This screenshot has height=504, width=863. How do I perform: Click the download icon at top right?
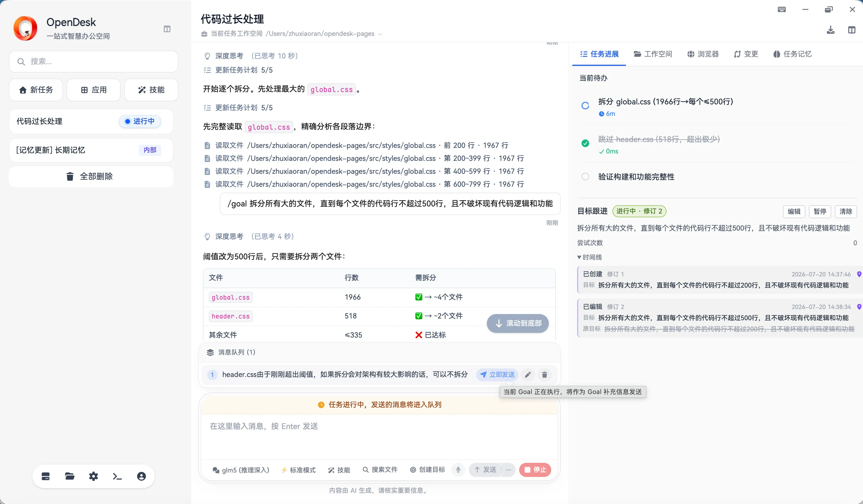pos(830,30)
